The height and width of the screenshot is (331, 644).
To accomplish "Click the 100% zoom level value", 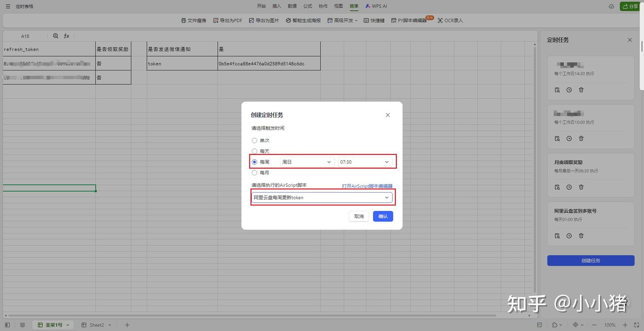I will (x=610, y=325).
